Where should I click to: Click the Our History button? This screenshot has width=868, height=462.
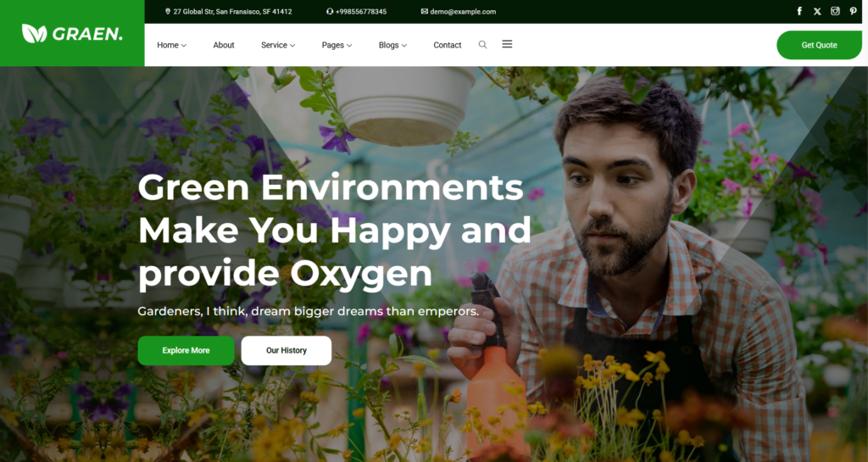point(287,350)
